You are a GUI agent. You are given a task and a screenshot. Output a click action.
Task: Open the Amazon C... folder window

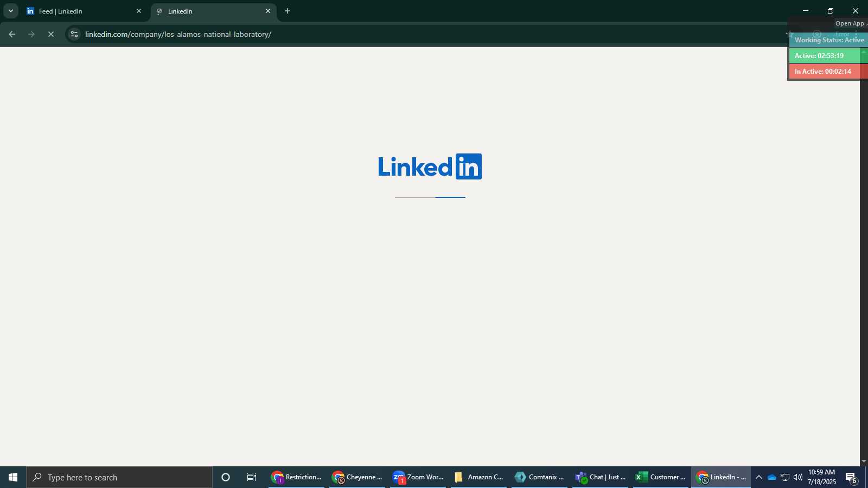(x=479, y=477)
